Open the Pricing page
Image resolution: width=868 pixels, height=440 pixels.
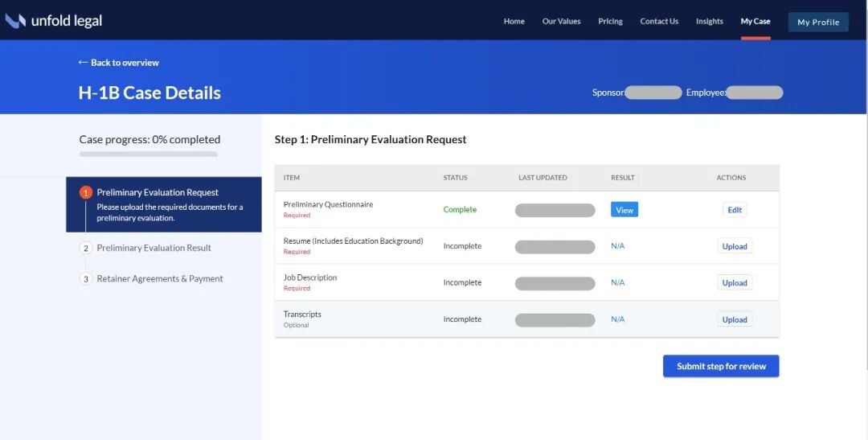coord(610,21)
